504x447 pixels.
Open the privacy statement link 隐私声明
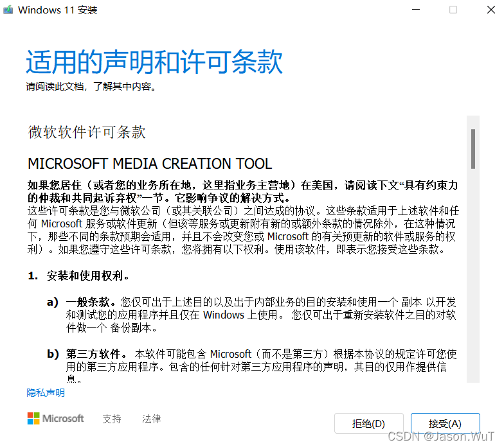click(46, 393)
